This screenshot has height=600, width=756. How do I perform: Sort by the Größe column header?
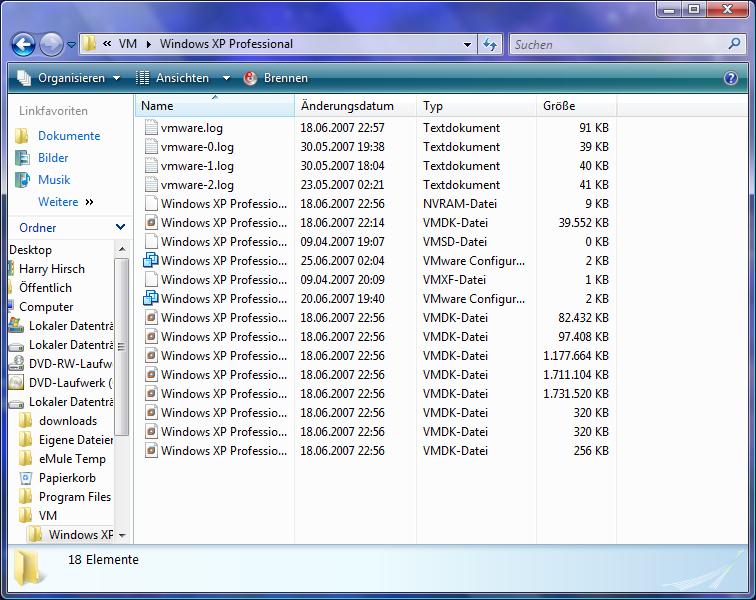577,106
